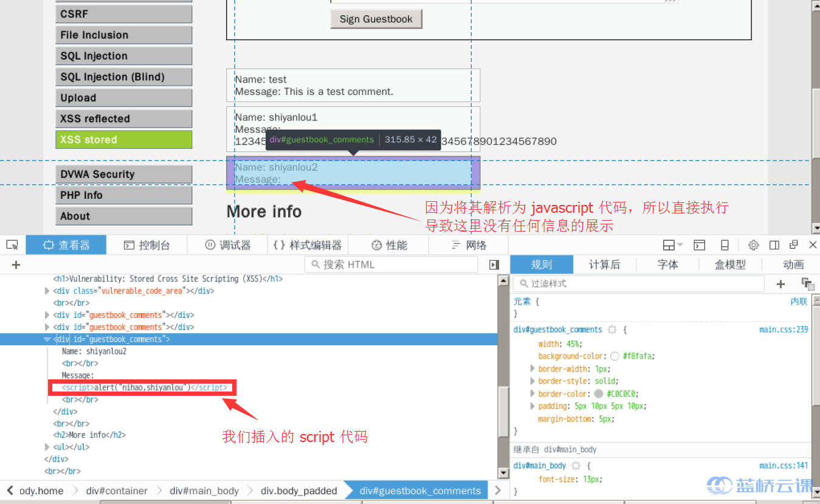Screen dimensions: 820x504
Task: Open Performance (性能) tab
Action: pyautogui.click(x=388, y=245)
